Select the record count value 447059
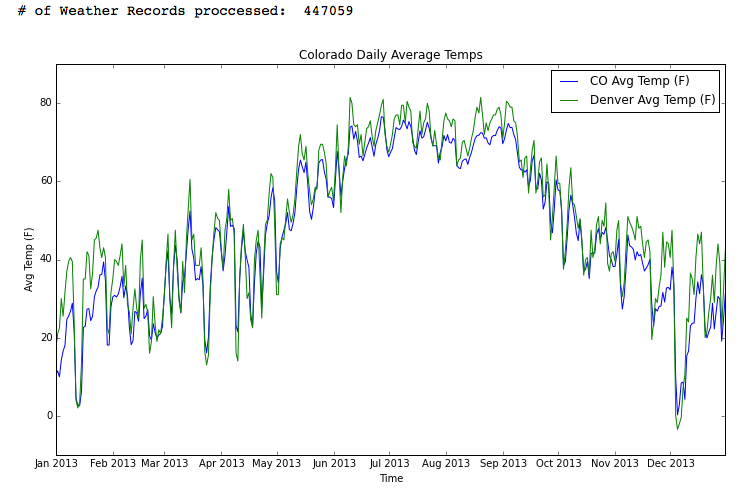Screen dimensions: 740x492 pyautogui.click(x=328, y=11)
